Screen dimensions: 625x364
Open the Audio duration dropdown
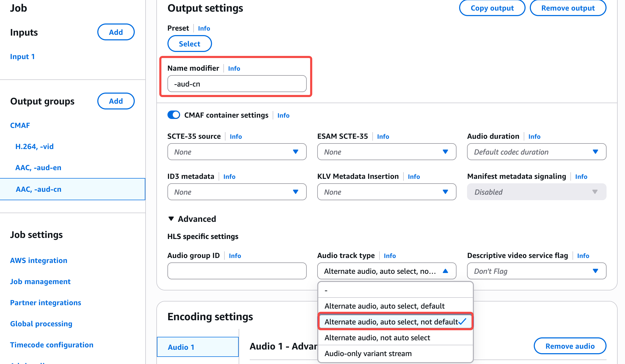point(536,152)
